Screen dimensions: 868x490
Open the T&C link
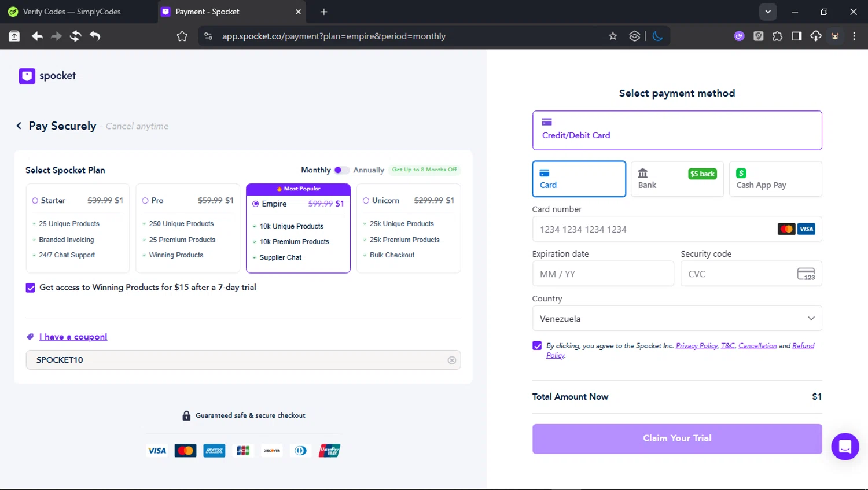point(728,346)
